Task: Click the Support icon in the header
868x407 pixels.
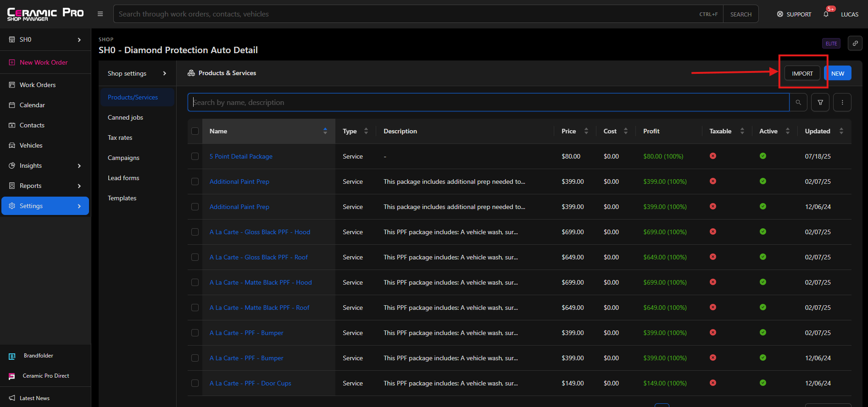Action: [x=780, y=14]
